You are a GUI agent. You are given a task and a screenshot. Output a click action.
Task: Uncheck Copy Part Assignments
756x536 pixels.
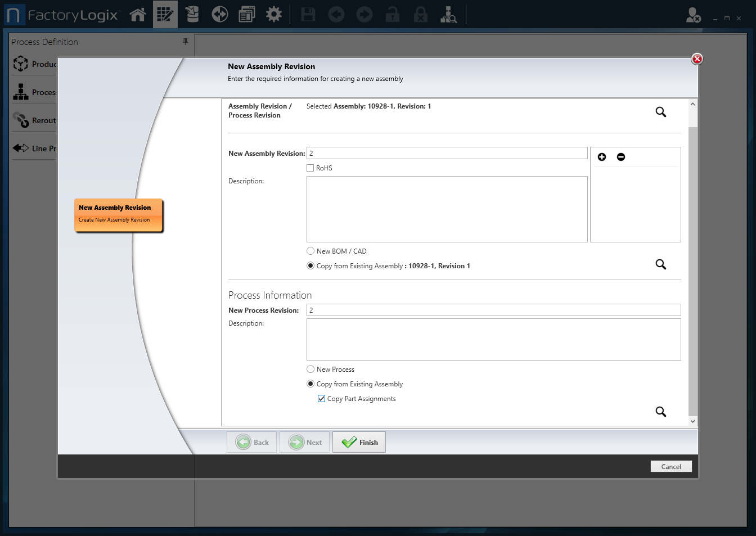[x=321, y=398]
